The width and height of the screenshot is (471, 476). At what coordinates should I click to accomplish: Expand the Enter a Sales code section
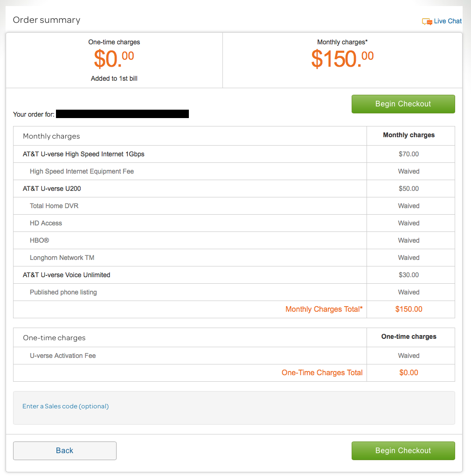pyautogui.click(x=65, y=406)
